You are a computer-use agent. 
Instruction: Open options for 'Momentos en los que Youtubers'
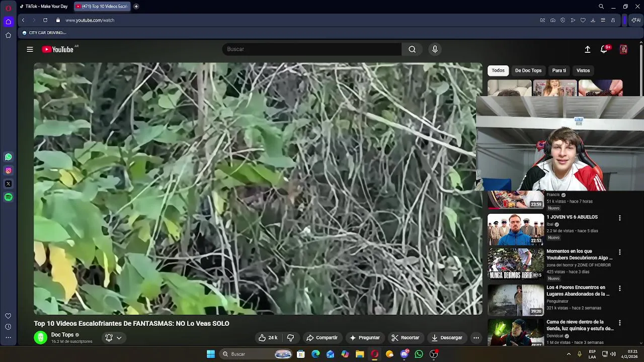tap(620, 252)
